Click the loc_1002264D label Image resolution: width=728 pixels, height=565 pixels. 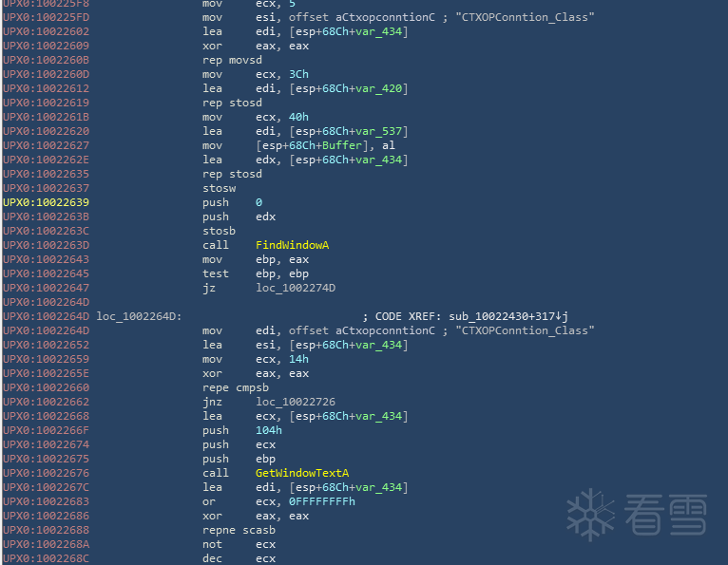click(x=139, y=316)
